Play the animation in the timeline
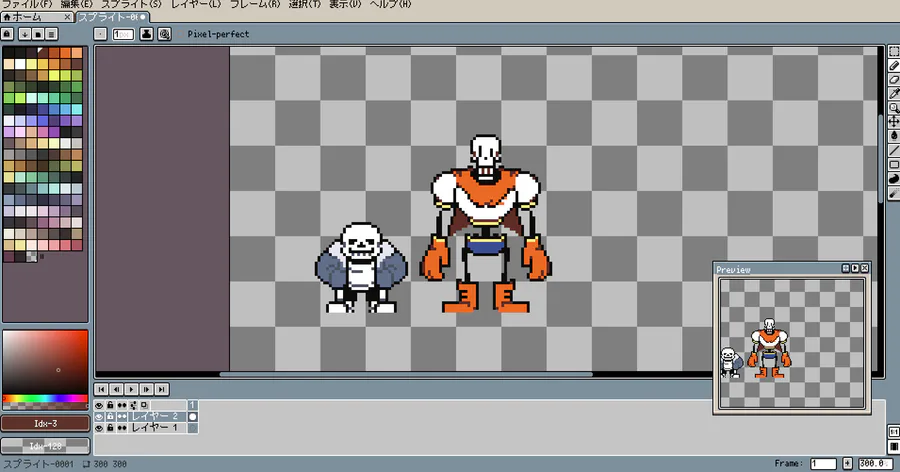900x472 pixels. pyautogui.click(x=131, y=389)
